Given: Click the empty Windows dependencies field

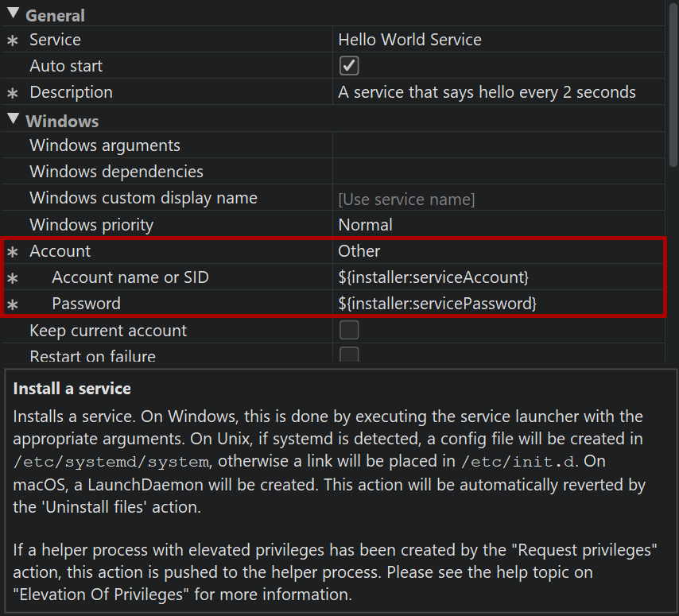Looking at the screenshot, I should point(498,172).
